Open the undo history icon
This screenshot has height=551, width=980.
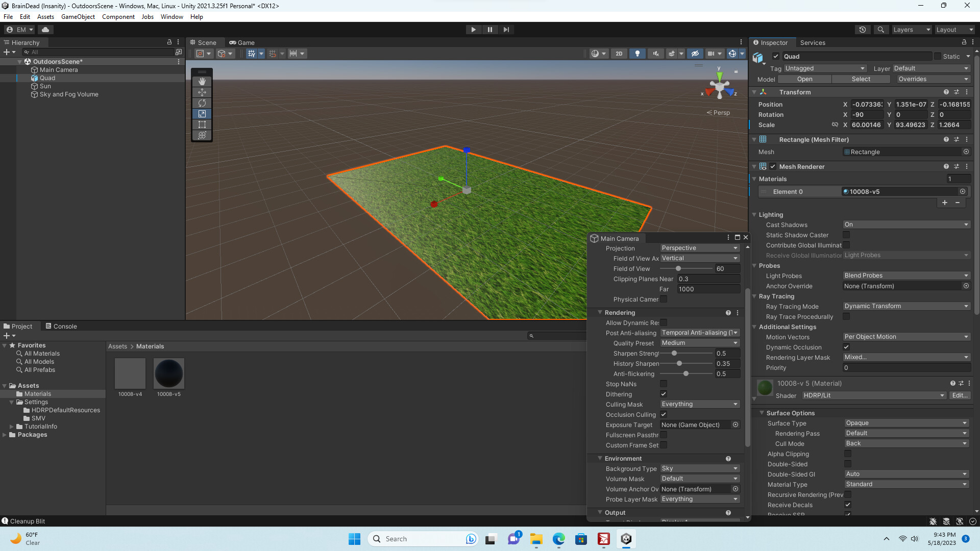[x=863, y=30]
